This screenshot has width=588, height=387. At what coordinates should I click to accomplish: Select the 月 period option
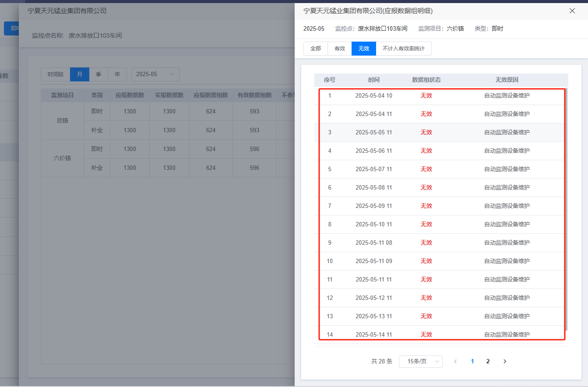(80, 74)
